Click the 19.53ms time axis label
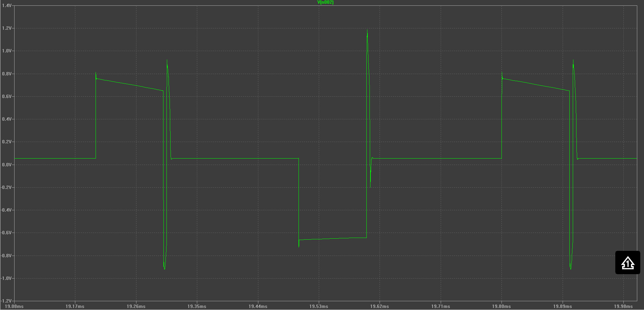Screen dimensions: 644x310 point(319,306)
